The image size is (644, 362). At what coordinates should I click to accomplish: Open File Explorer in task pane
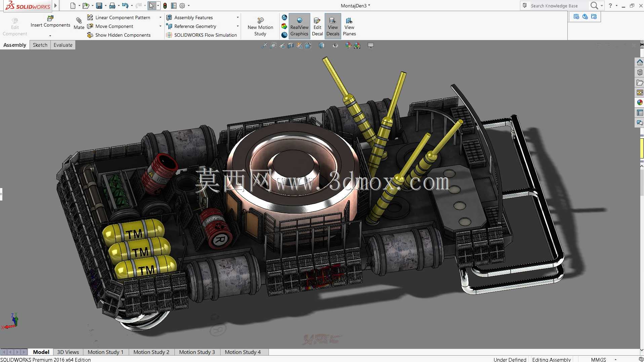tap(640, 82)
